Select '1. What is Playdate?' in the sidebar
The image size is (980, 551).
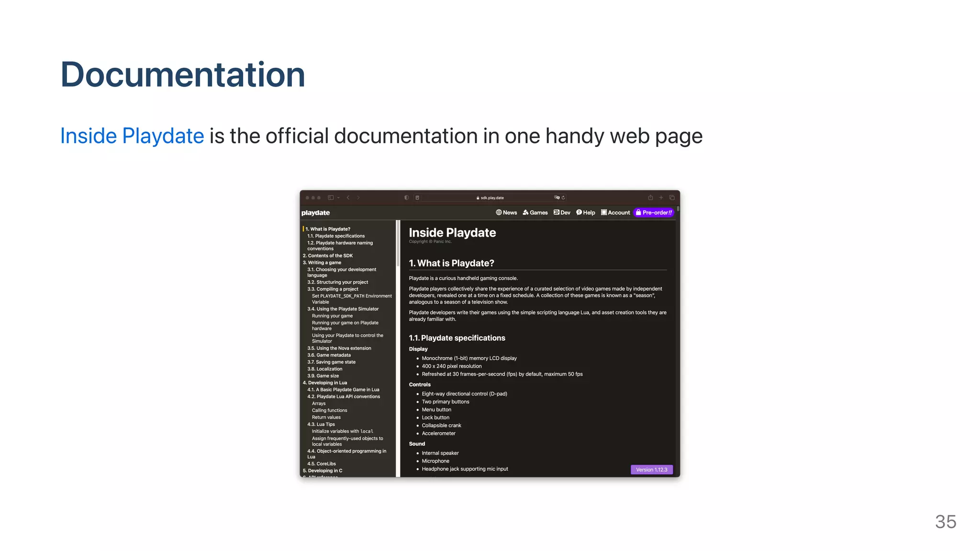coord(328,229)
